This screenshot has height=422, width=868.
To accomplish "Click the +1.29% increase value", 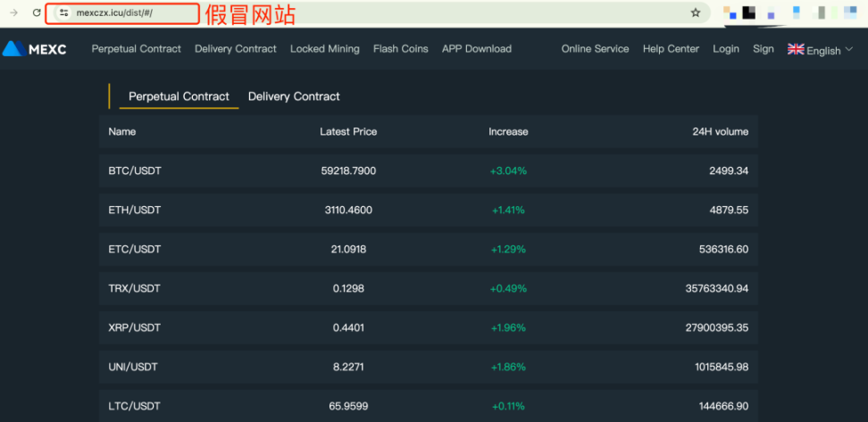I will click(x=508, y=250).
